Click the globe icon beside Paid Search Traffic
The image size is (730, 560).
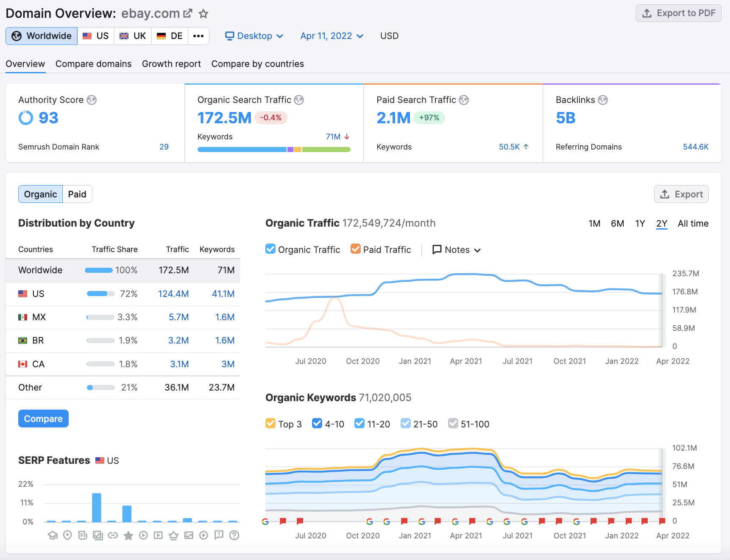[464, 100]
